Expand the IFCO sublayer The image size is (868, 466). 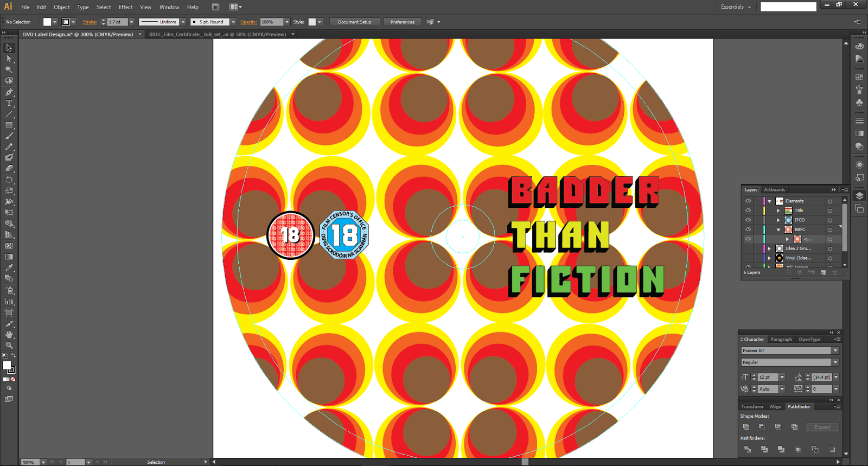click(x=778, y=220)
